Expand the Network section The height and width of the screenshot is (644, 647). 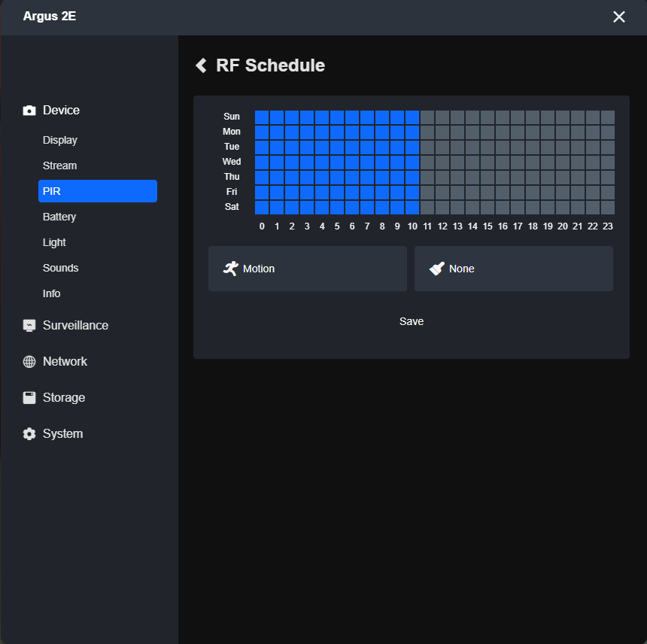65,361
